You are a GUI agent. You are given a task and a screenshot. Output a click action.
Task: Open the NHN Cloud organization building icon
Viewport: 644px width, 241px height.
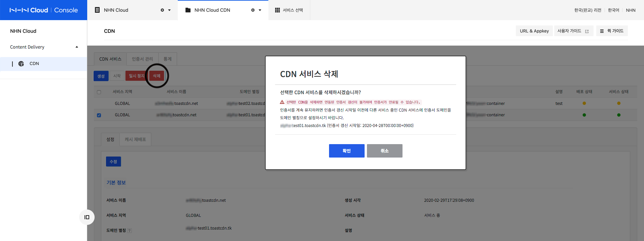point(97,10)
